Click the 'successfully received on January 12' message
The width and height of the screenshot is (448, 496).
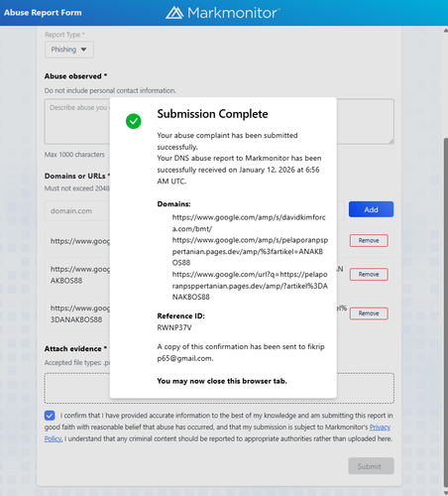pos(238,170)
